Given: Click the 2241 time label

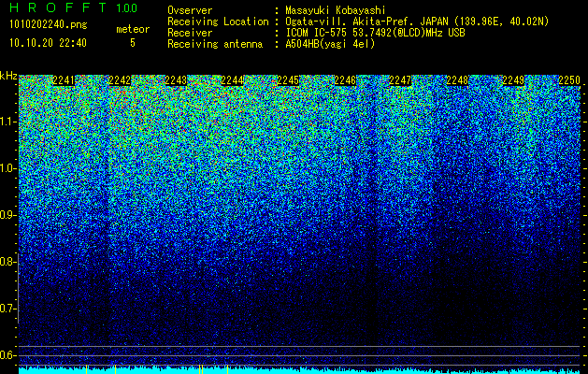Looking at the screenshot, I should pyautogui.click(x=64, y=80).
